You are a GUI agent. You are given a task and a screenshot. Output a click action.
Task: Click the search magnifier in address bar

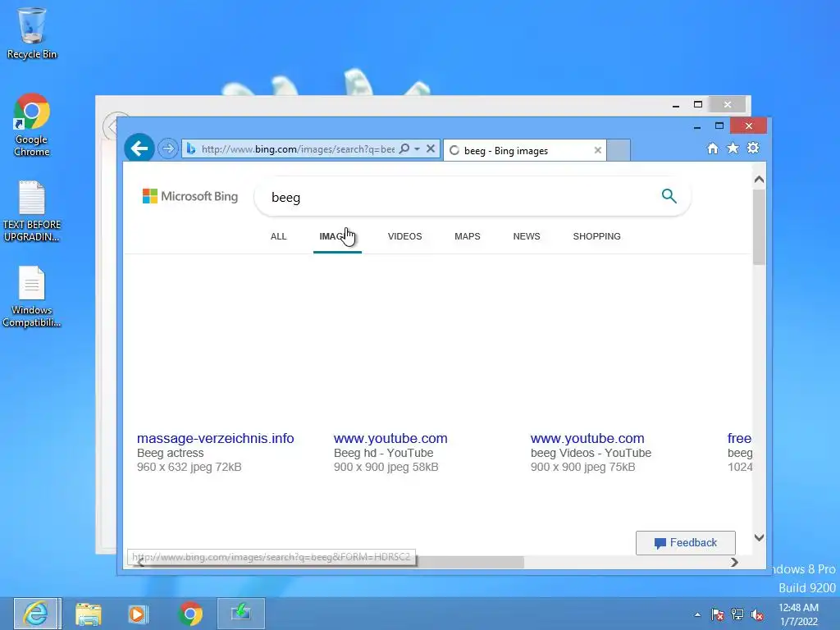pos(404,148)
